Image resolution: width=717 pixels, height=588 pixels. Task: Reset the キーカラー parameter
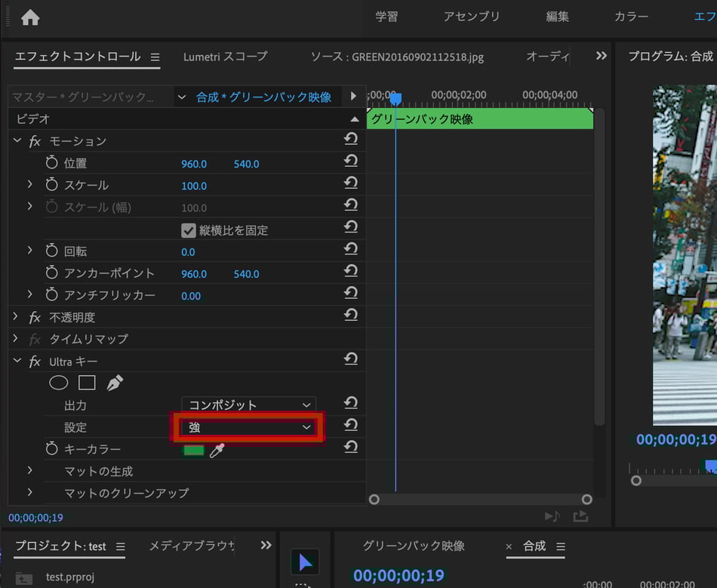tap(351, 447)
